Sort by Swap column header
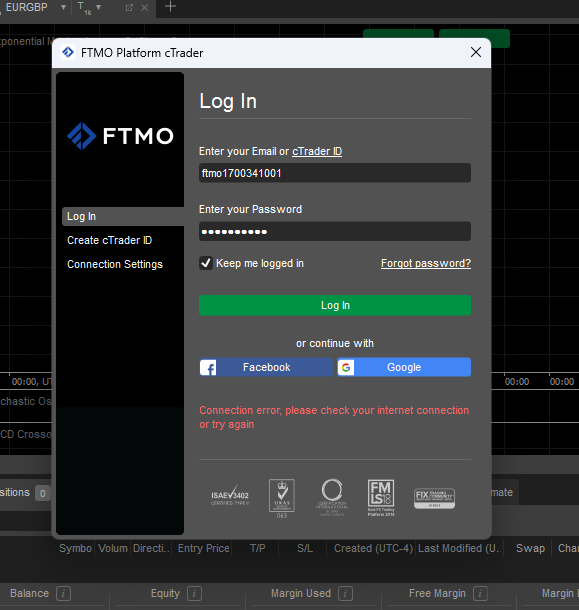Screen dimensions: 579x610 click(x=530, y=549)
